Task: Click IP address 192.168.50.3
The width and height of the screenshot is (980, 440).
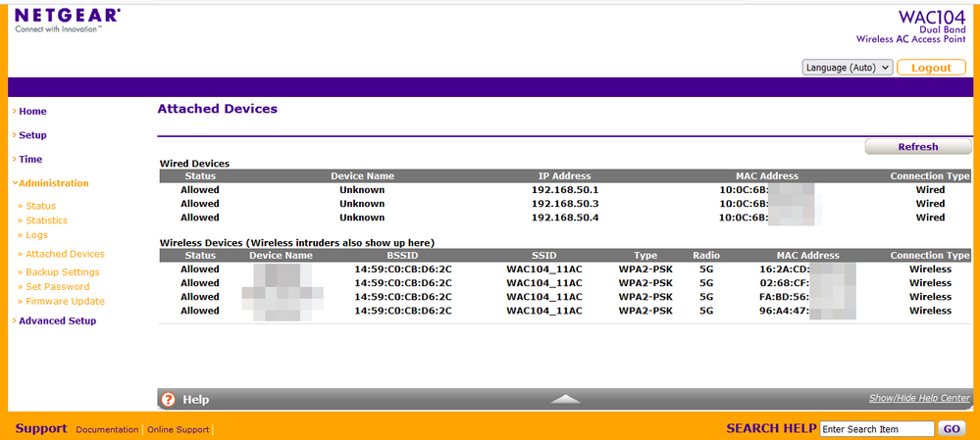Action: tap(565, 204)
